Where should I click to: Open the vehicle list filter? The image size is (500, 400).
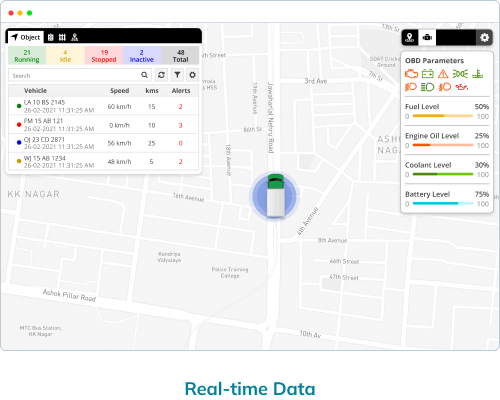[x=177, y=75]
